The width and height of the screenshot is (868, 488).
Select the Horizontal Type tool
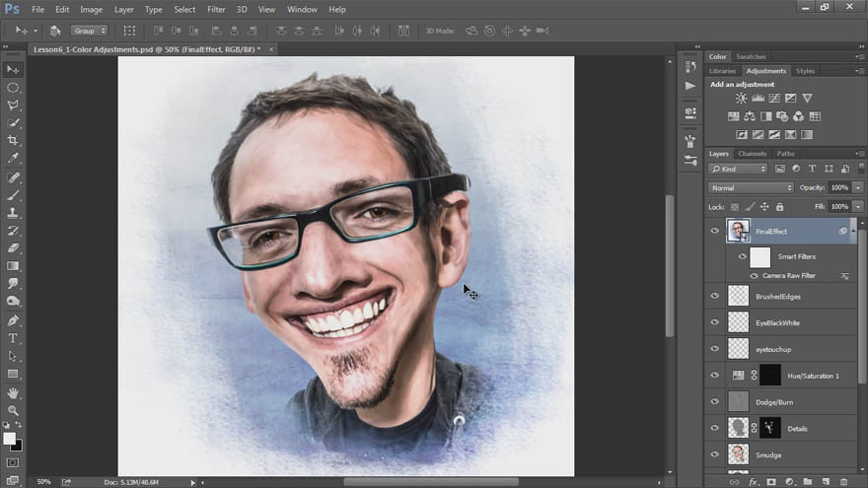pos(13,338)
